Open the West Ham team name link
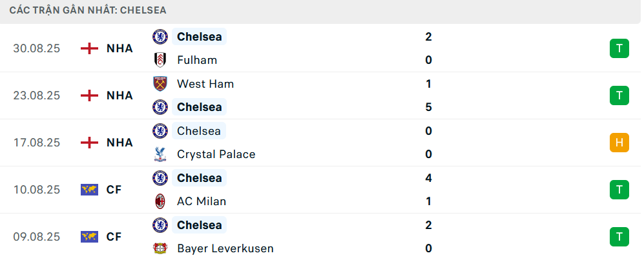 click(205, 84)
